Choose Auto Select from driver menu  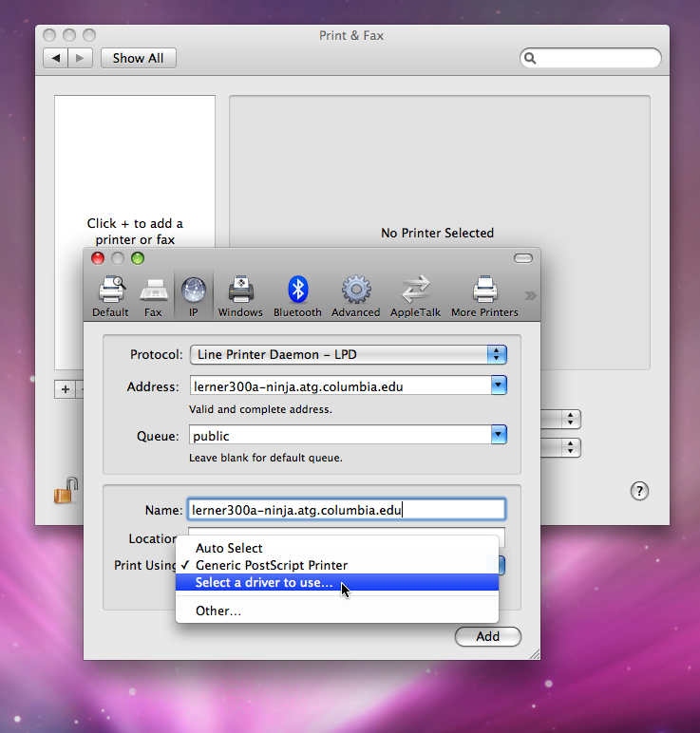pyautogui.click(x=337, y=548)
